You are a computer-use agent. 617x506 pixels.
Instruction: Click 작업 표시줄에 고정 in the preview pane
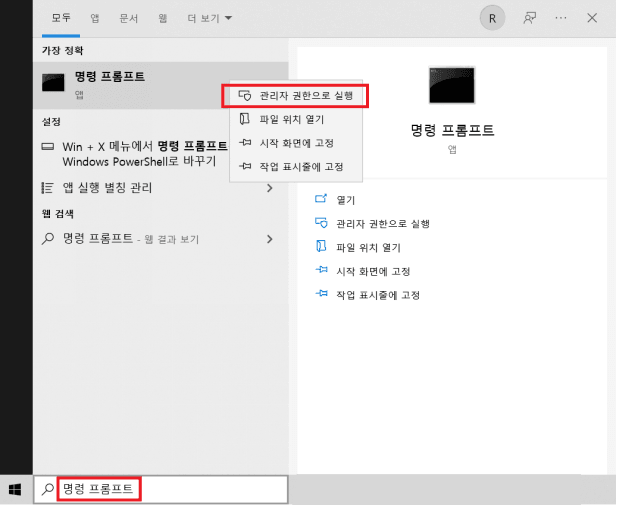point(378,295)
